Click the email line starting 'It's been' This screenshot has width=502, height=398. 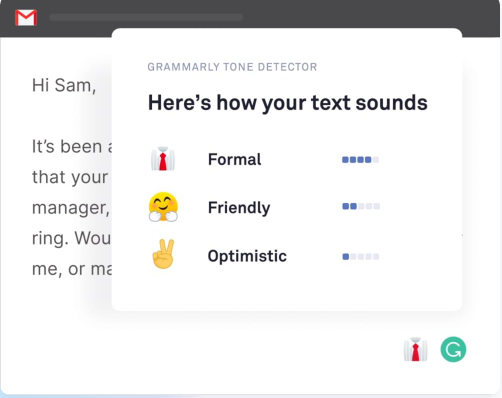click(71, 146)
